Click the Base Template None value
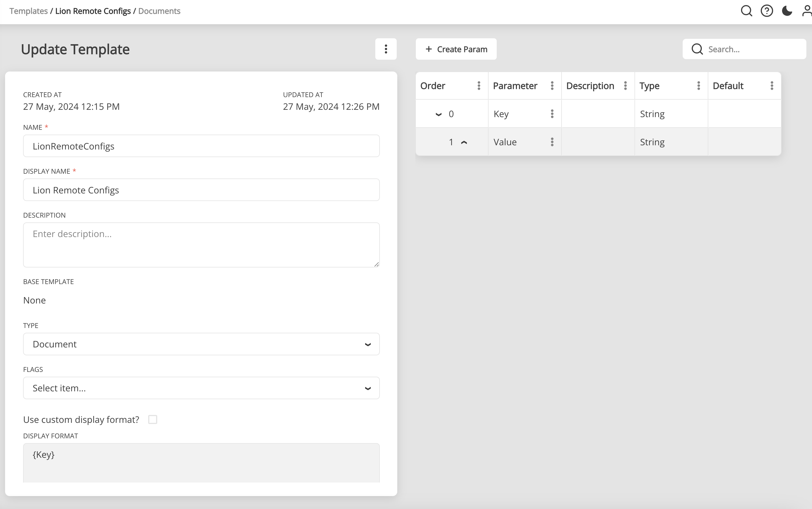 click(x=34, y=300)
